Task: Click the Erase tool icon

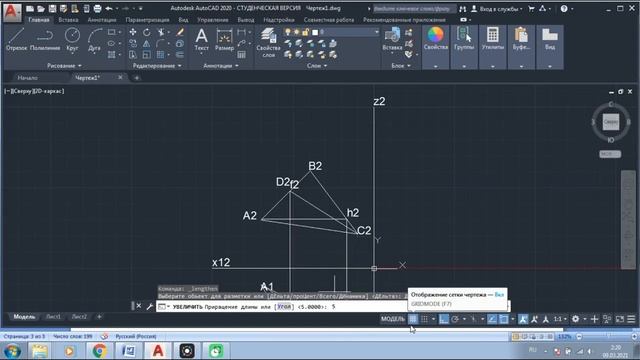Action: tap(180, 32)
